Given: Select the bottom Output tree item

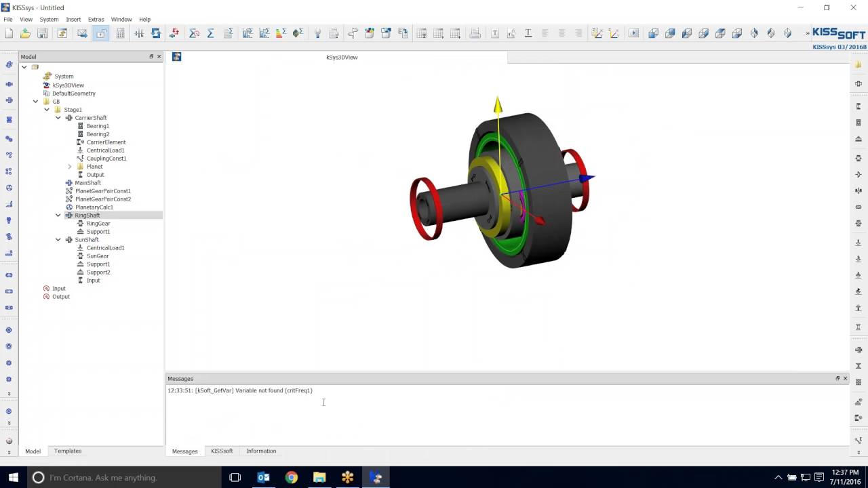Looking at the screenshot, I should pyautogui.click(x=61, y=297).
